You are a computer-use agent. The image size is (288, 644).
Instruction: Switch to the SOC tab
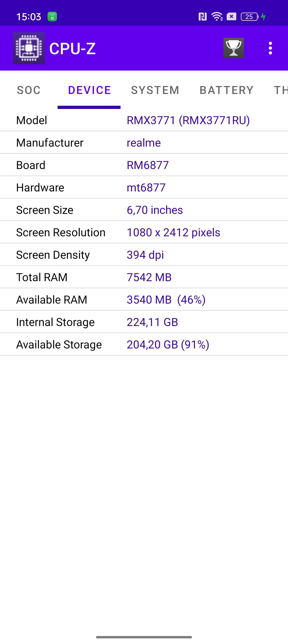[29, 90]
